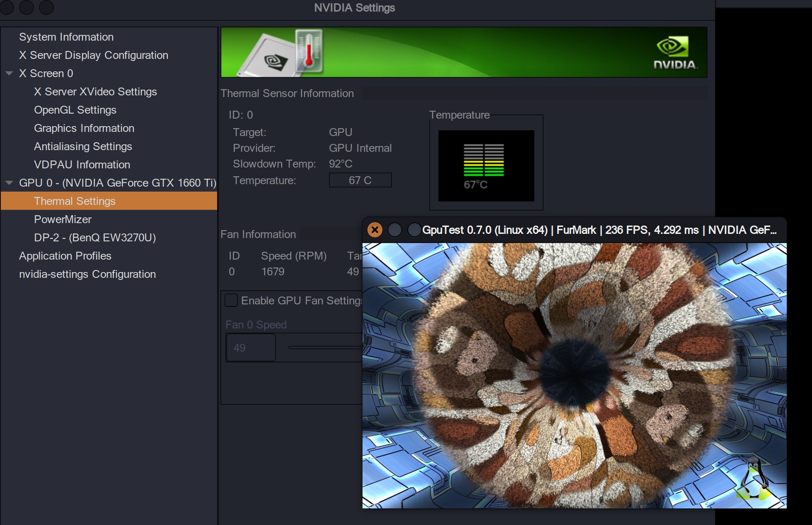The image size is (812, 525).
Task: Open Antialiasing Settings
Action: pyautogui.click(x=83, y=146)
